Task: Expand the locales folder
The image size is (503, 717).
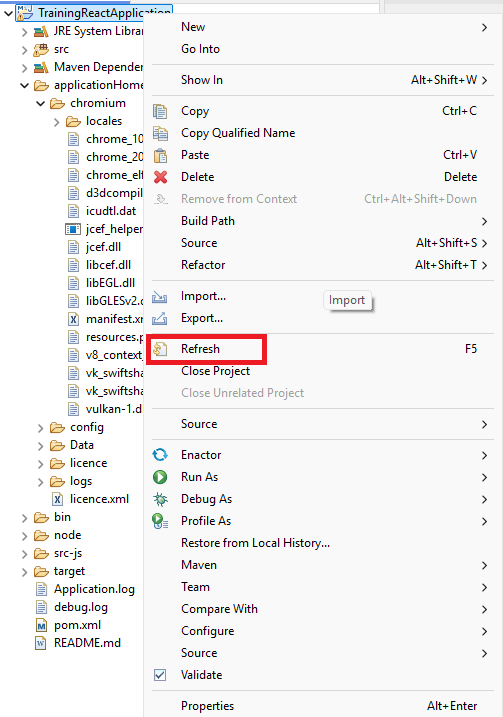Action: click(x=56, y=122)
